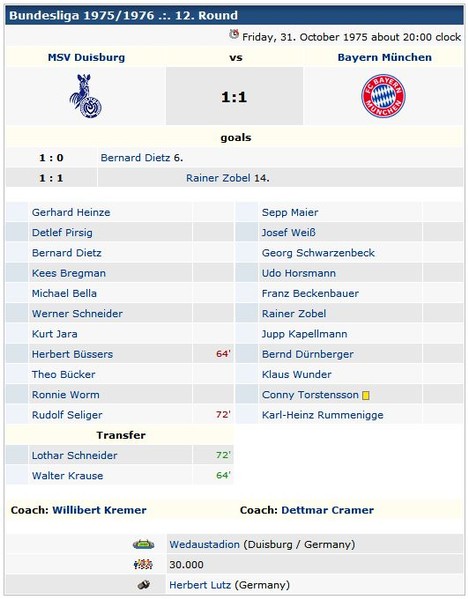Open the Bayern München team heading link
Viewport: 468px width, 599px height.
(385, 57)
